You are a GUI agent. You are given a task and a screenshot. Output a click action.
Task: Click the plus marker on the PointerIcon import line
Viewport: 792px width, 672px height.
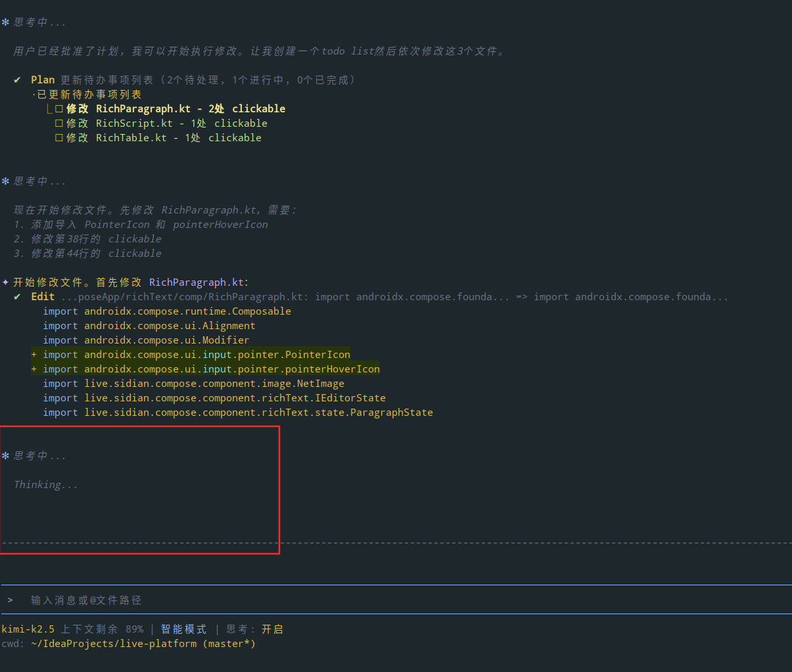pyautogui.click(x=34, y=355)
